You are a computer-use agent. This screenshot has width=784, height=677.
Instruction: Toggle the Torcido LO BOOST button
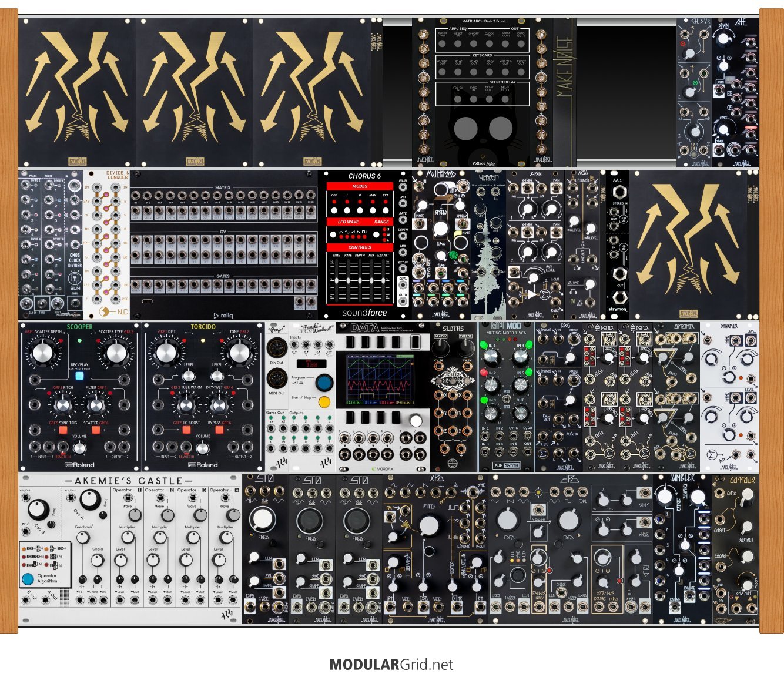tap(186, 430)
